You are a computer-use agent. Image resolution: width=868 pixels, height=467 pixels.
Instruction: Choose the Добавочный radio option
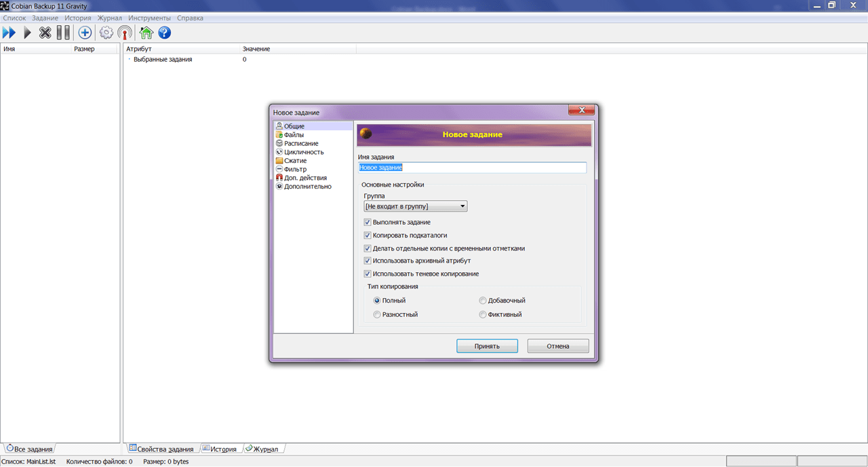coord(483,301)
